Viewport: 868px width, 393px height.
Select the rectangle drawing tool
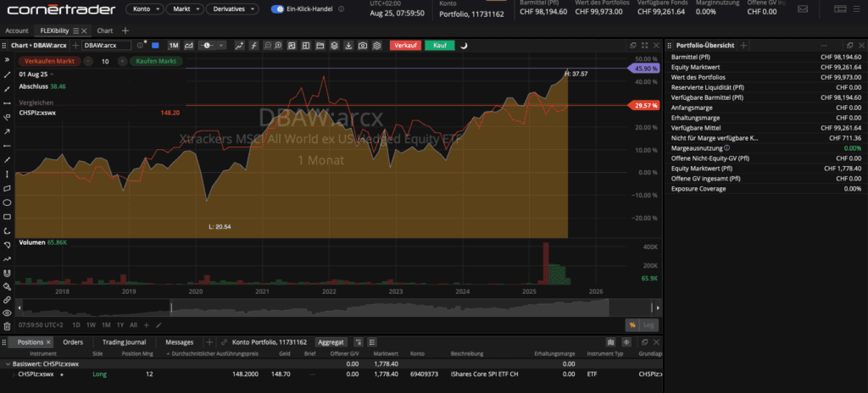coord(7,217)
